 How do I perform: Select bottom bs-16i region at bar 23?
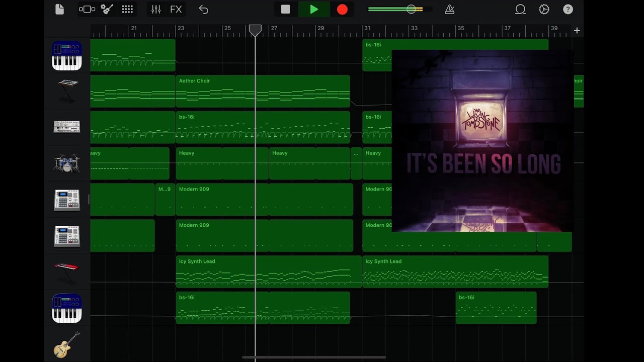coord(263,308)
